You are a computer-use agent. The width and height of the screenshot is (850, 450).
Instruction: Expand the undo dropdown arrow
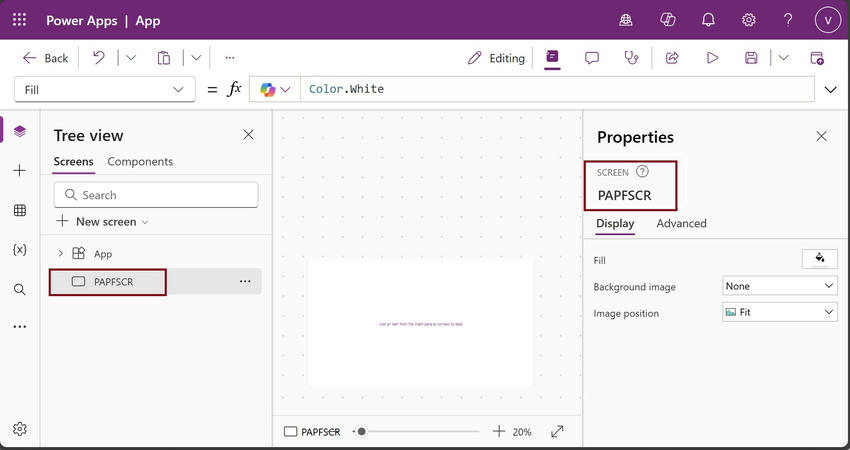click(131, 58)
